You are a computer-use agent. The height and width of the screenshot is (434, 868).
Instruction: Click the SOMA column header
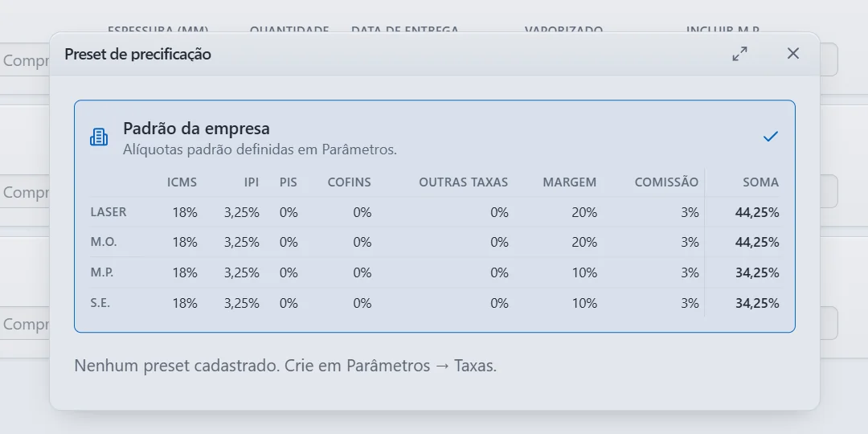click(x=760, y=182)
